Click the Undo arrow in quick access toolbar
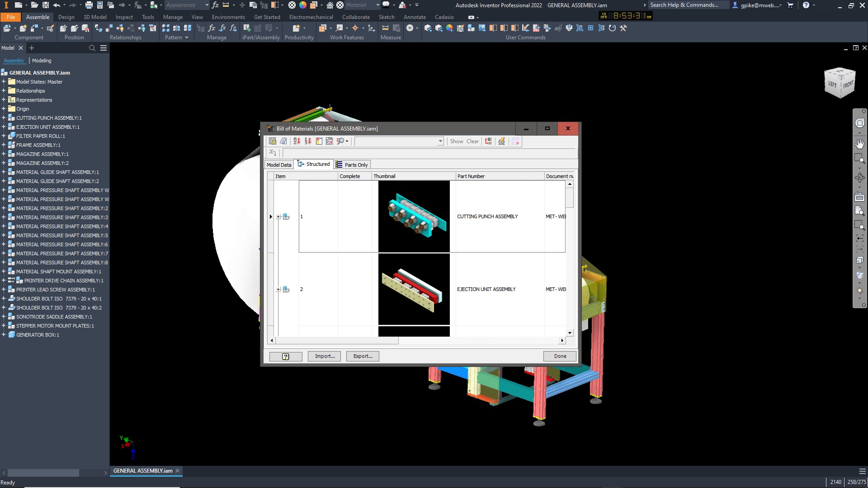This screenshot has width=868, height=488. coord(56,5)
